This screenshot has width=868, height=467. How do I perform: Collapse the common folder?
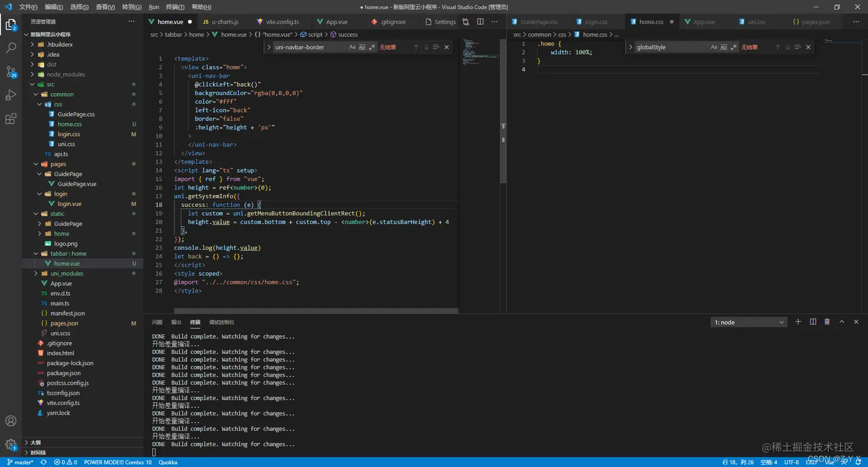36,94
